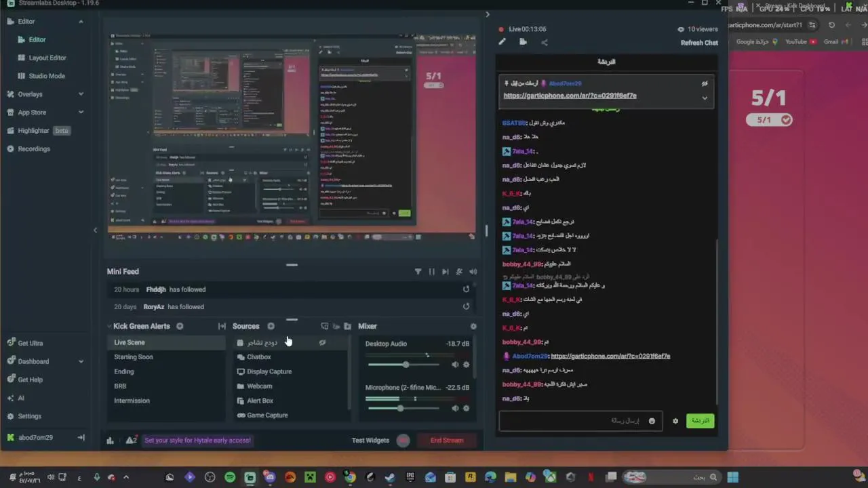Click the share icon in the live dock
The width and height of the screenshot is (868, 488).
[x=544, y=42]
